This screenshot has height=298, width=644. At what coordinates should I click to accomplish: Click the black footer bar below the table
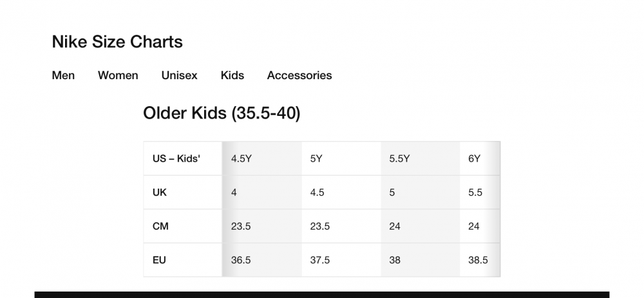click(x=322, y=295)
